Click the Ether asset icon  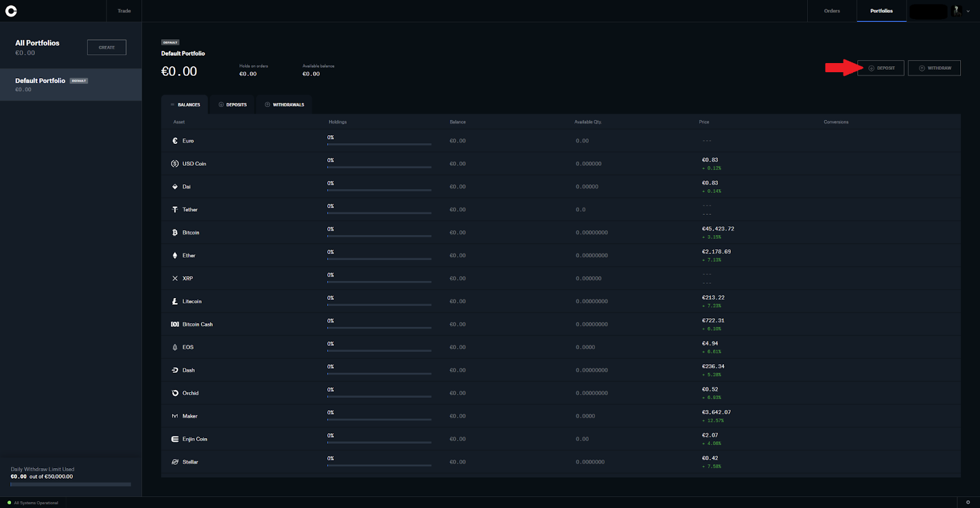coord(175,255)
